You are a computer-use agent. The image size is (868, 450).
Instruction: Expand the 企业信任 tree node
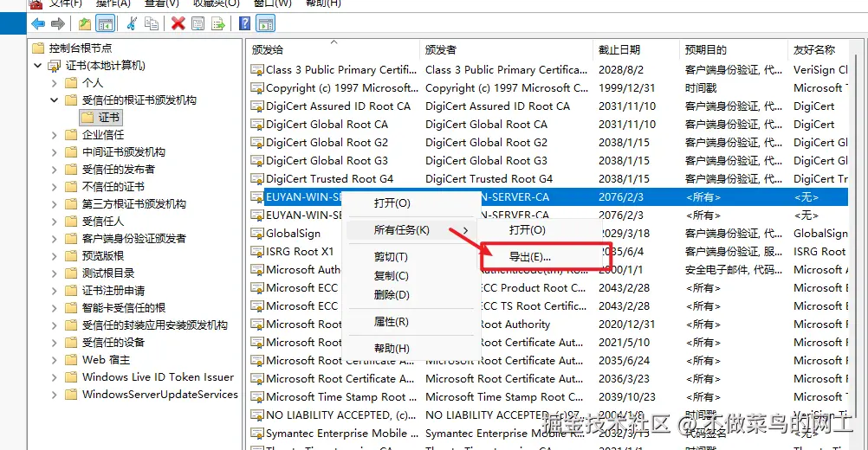click(x=55, y=135)
